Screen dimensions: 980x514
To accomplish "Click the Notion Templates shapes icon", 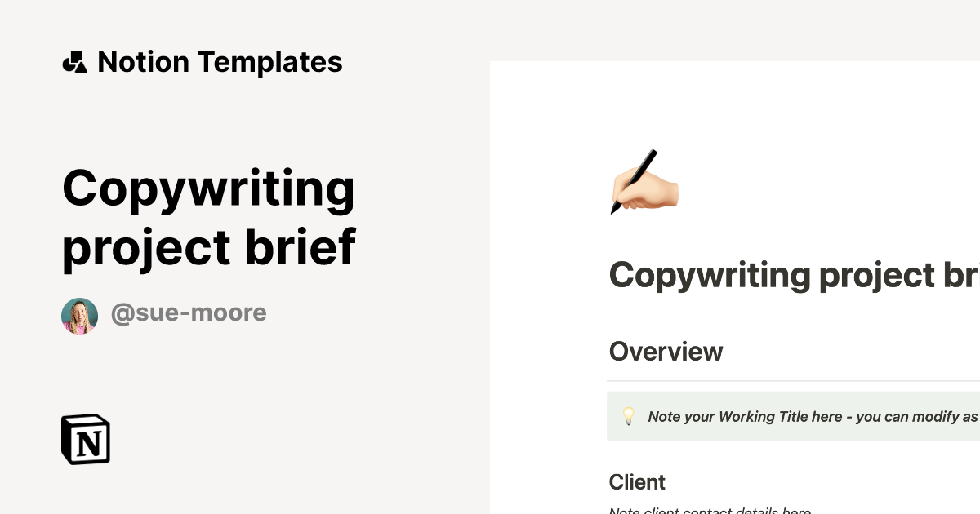I will (x=74, y=62).
